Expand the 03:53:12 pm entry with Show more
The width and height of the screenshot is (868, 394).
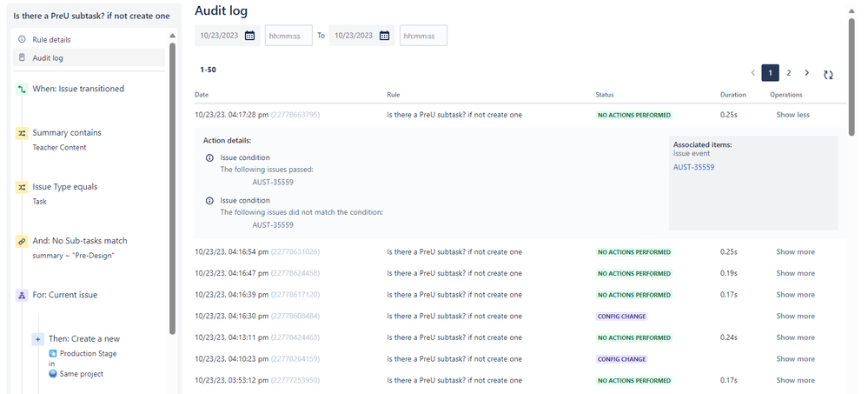(796, 381)
